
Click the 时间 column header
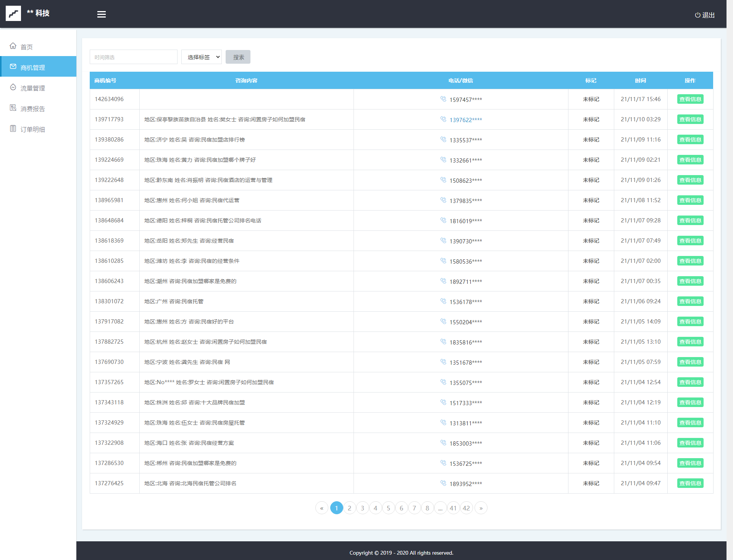(641, 80)
